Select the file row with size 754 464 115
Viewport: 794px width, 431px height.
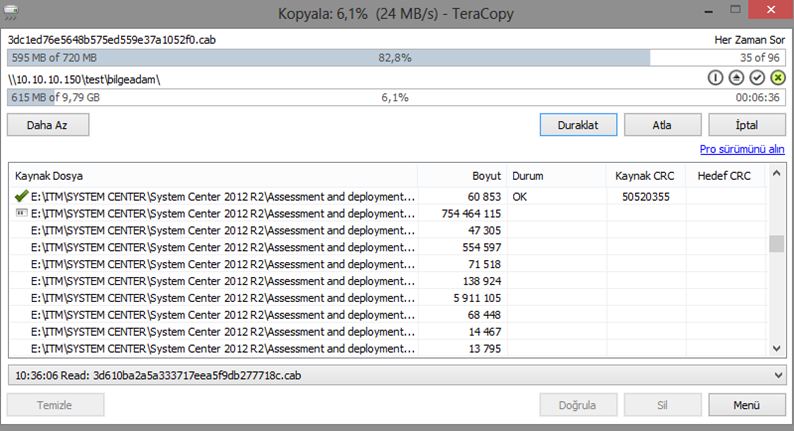(x=387, y=213)
